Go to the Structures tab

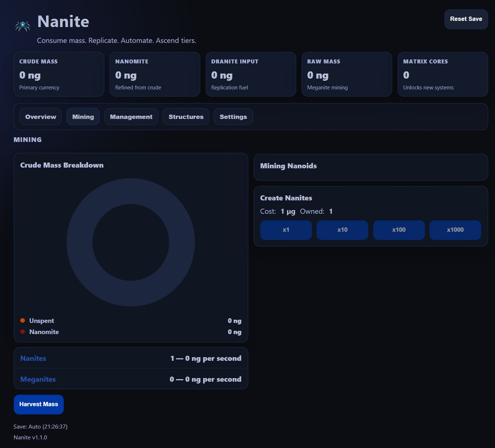(186, 117)
